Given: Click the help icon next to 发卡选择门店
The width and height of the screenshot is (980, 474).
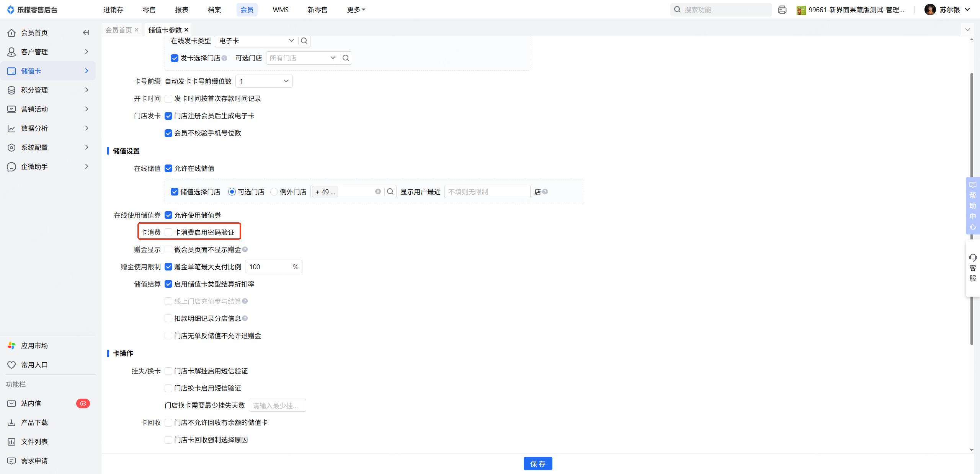Looking at the screenshot, I should point(224,58).
